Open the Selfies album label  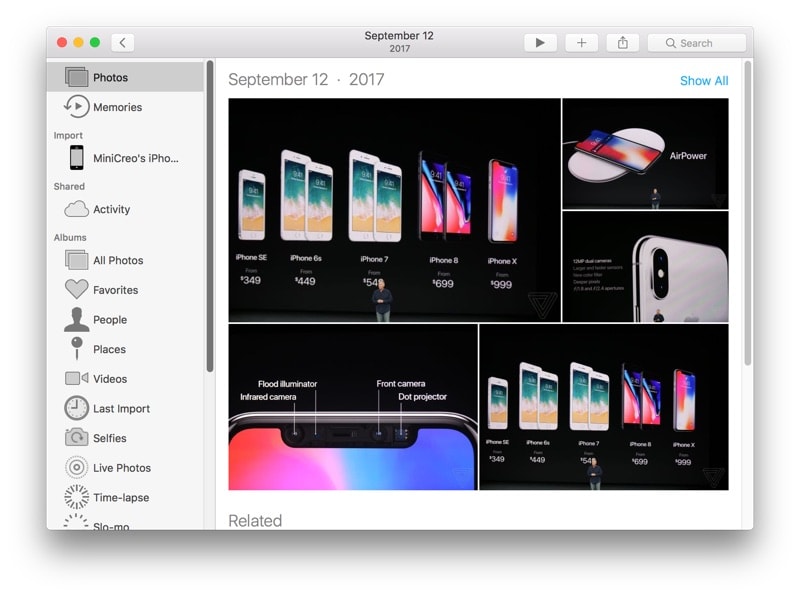coord(110,438)
